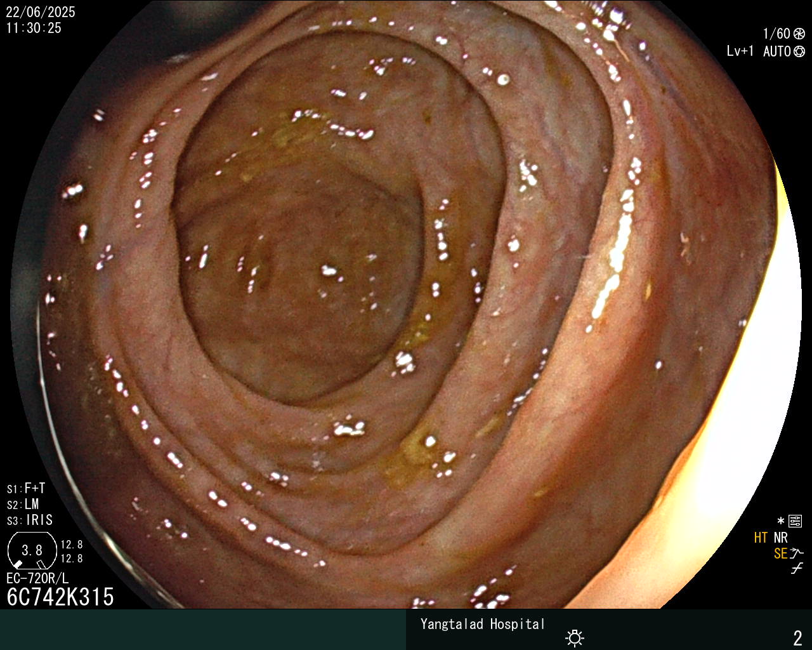
Task: Click the date 22/06/2025
Action: [x=41, y=12]
